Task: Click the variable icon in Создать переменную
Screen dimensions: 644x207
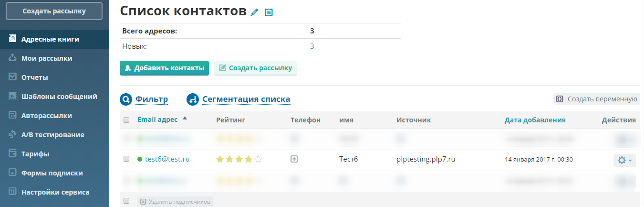Action: (x=560, y=99)
